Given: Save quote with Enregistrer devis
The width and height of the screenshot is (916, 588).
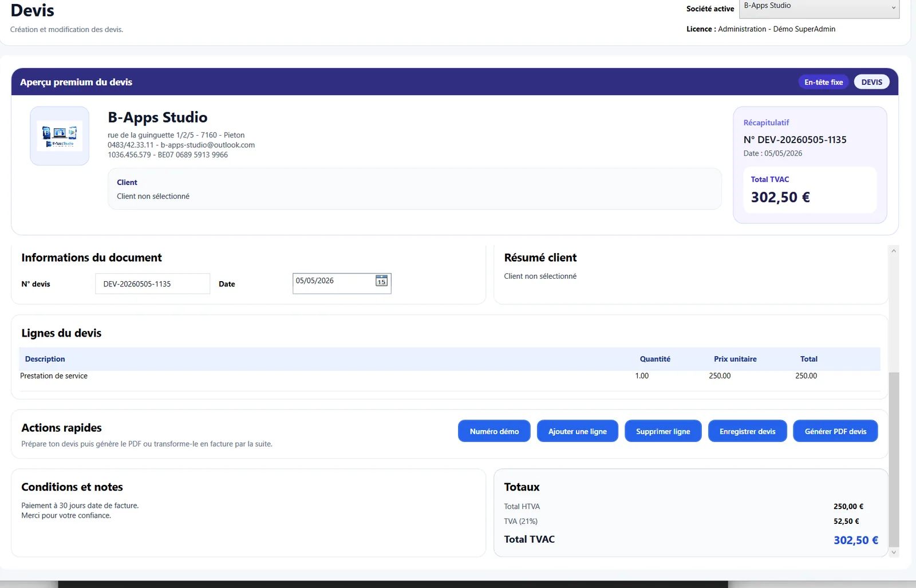Looking at the screenshot, I should coord(747,431).
